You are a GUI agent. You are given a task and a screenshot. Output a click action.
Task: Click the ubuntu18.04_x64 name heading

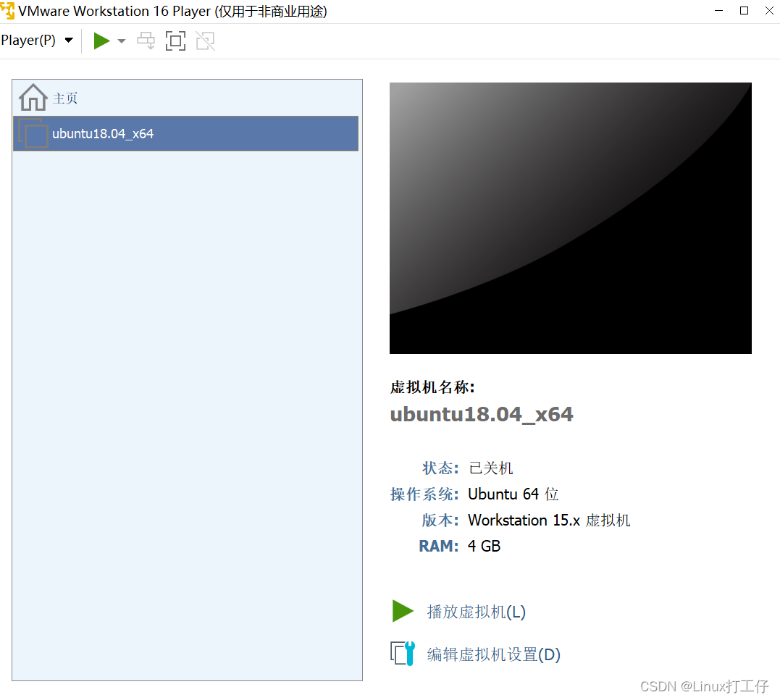(482, 414)
